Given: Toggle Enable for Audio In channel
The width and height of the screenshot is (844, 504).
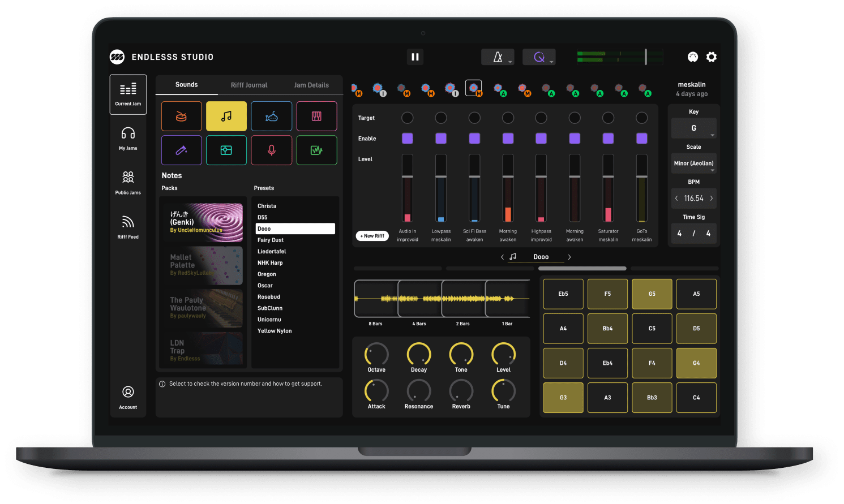Looking at the screenshot, I should click(x=407, y=139).
